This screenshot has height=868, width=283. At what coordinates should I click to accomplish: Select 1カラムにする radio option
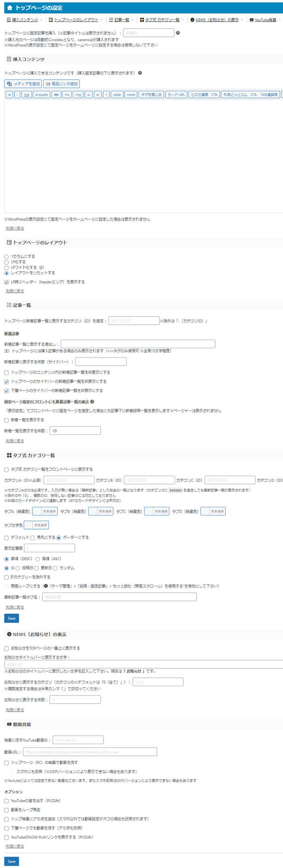(x=6, y=257)
